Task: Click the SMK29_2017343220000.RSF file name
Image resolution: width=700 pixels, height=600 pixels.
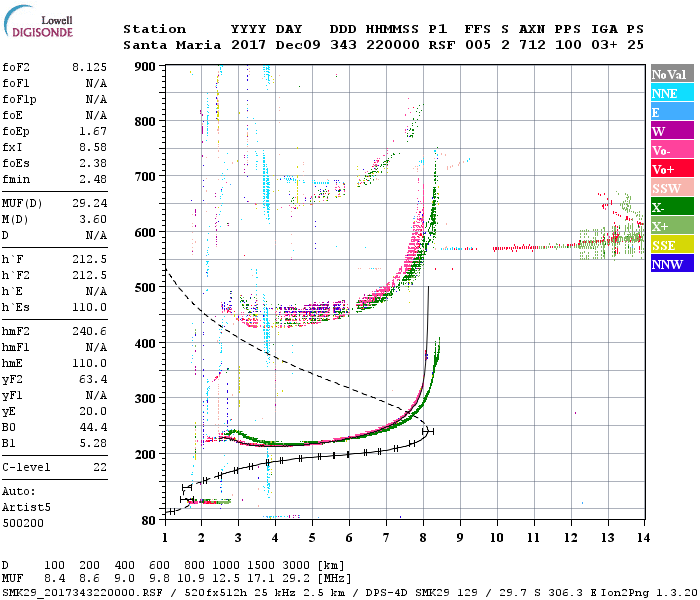Action: coord(82,593)
